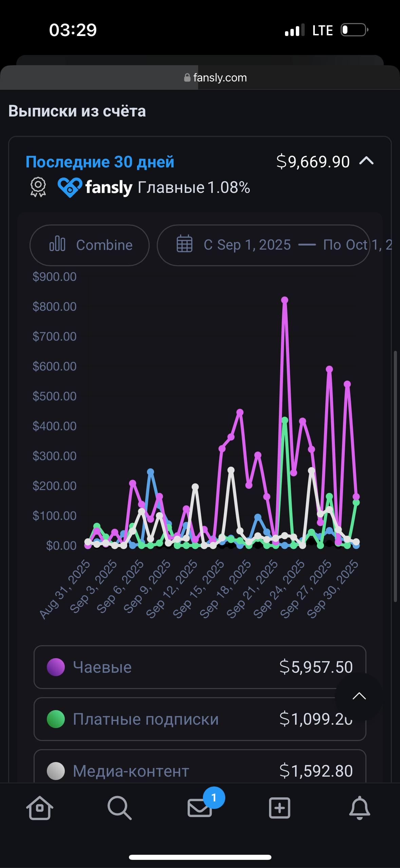The image size is (400, 868).
Task: Tap the creator ranking badge icon
Action: click(38, 187)
